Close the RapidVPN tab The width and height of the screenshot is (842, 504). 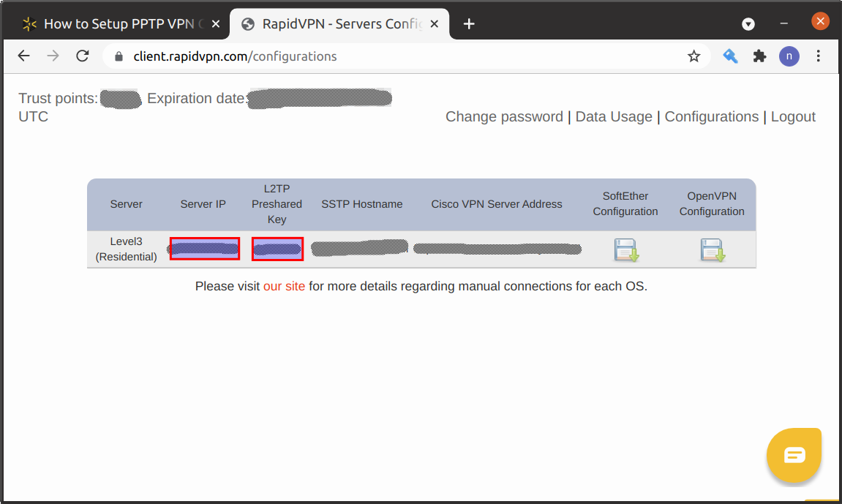pos(435,23)
